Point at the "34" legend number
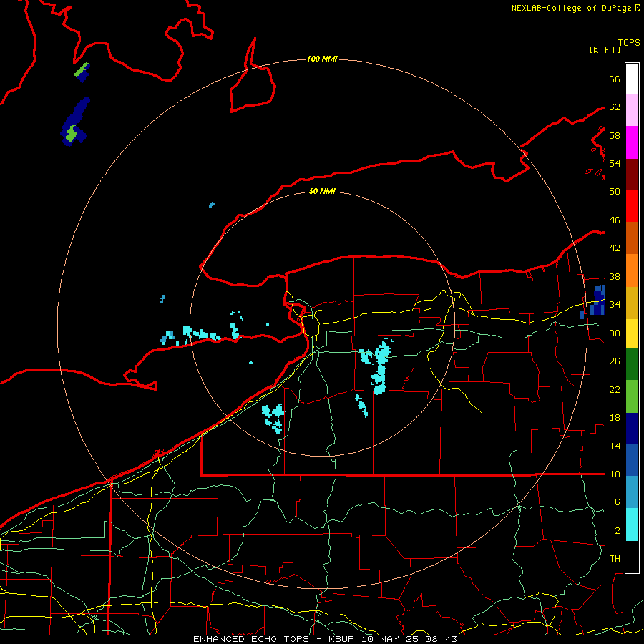Screen dimensions: 644x644 (615, 305)
